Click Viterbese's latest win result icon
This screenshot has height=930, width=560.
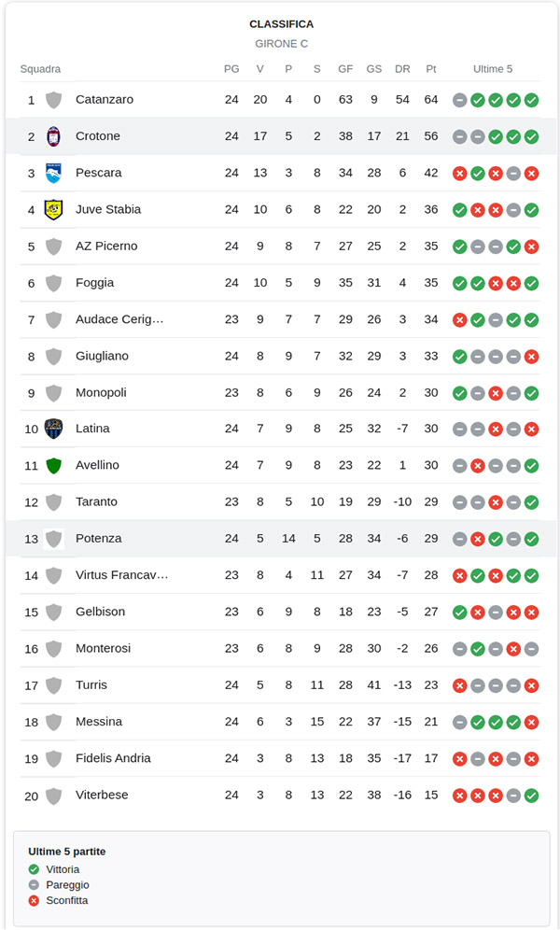click(x=531, y=796)
